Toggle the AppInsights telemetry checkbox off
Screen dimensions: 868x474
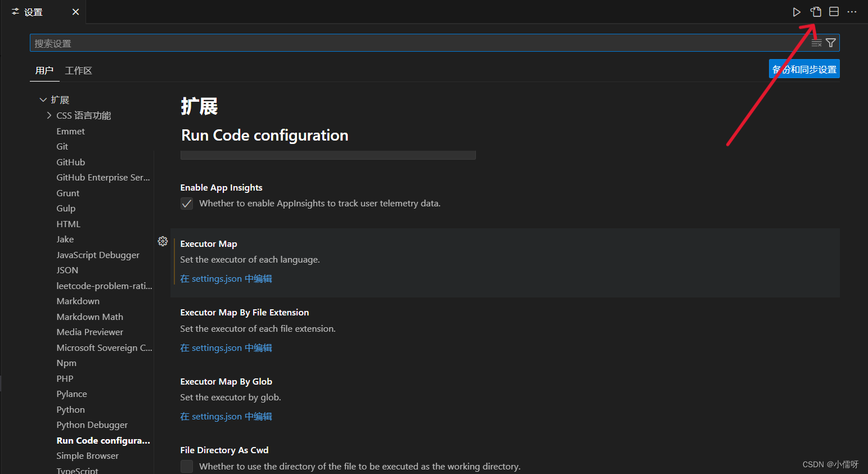coord(186,204)
